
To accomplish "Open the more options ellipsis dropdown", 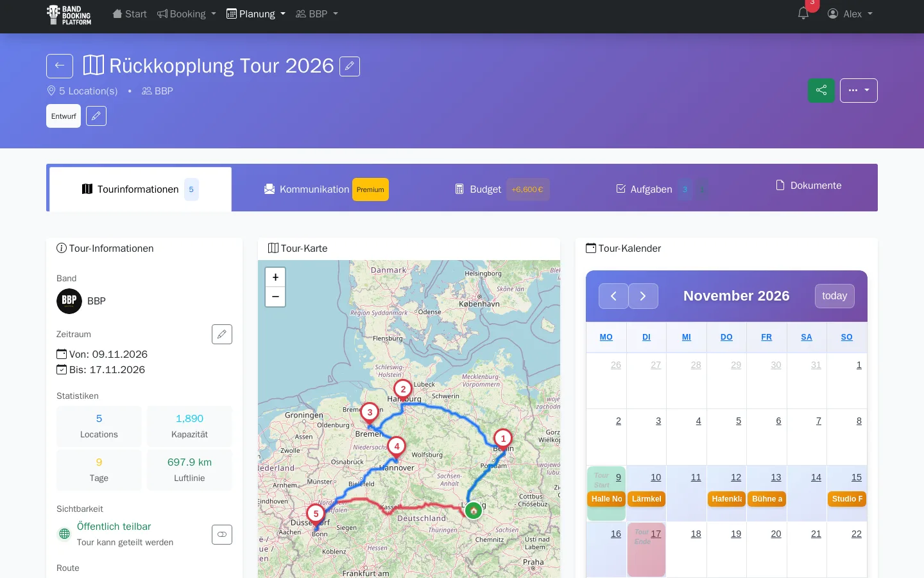I will (859, 91).
